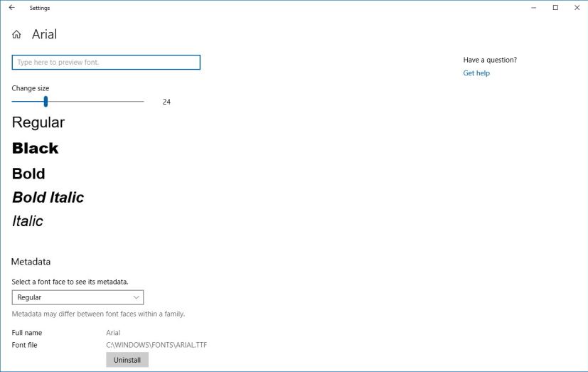The width and height of the screenshot is (588, 372).
Task: Click the Arial page title
Action: [x=44, y=35]
